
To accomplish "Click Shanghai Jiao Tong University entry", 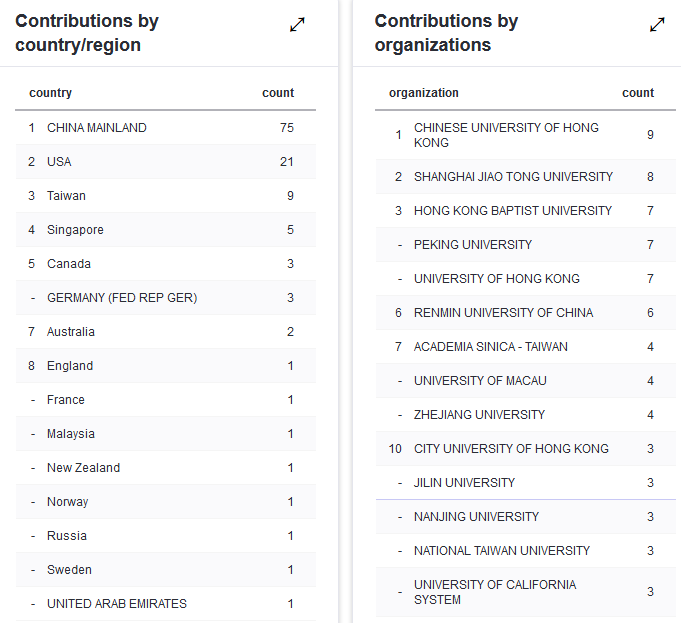I will point(513,177).
